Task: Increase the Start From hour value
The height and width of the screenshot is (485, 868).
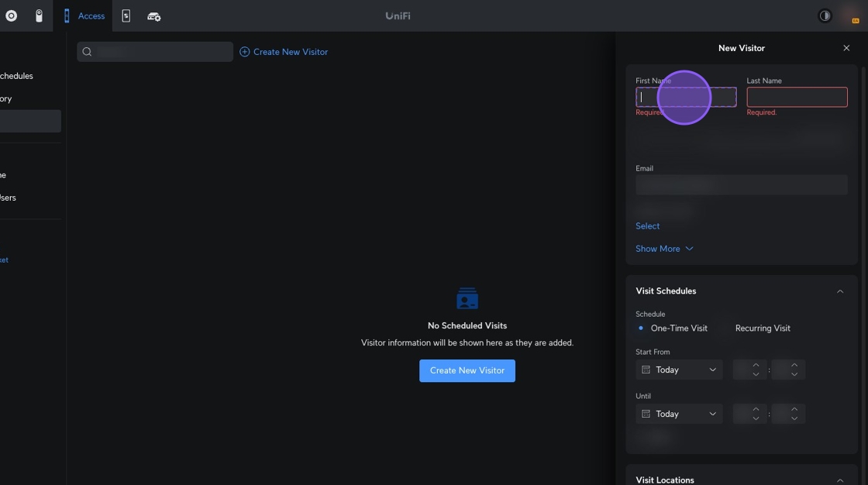Action: (x=756, y=365)
